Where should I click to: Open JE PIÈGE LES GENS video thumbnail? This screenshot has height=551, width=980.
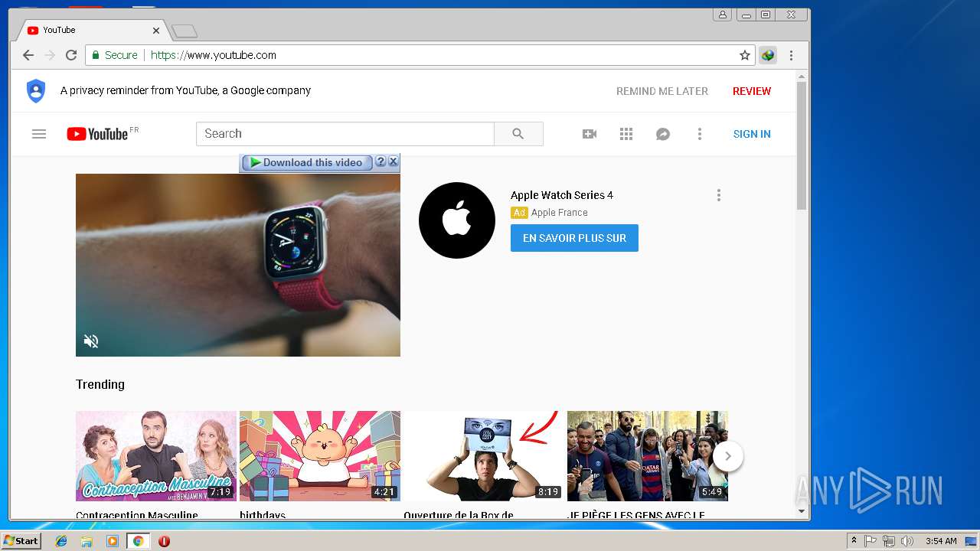point(648,456)
